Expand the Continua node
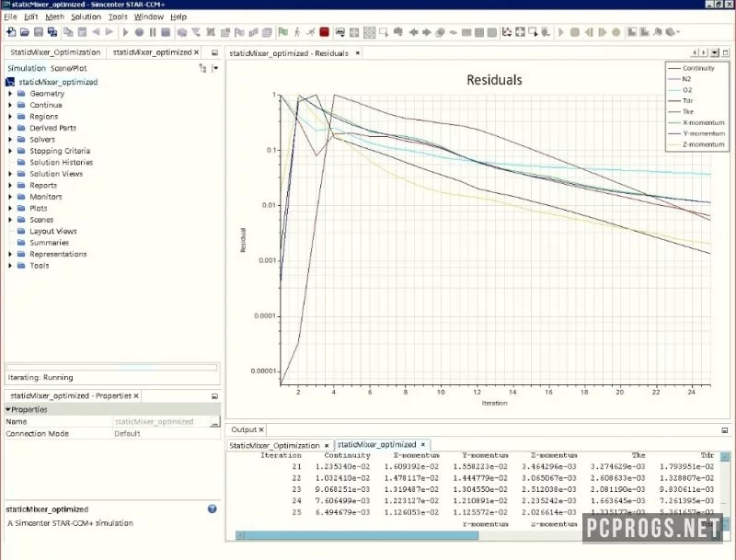 (x=10, y=105)
